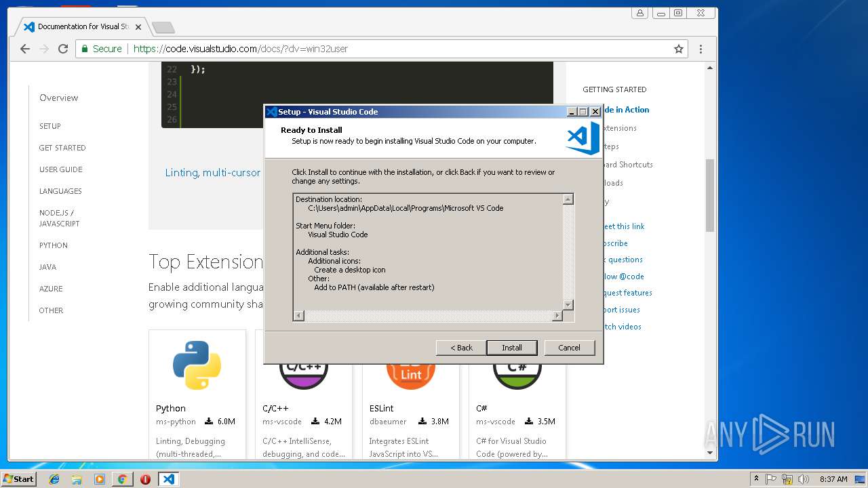Viewport: 868px width, 488px height.
Task: Click C/C++ download count icon 4.2M
Action: tap(315, 422)
